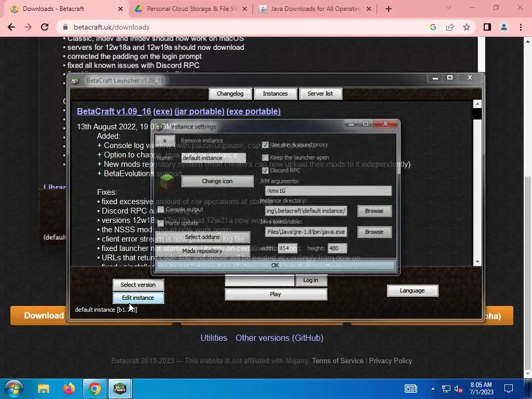Toggle Discord RPC checkbox
Image resolution: width=532 pixels, height=399 pixels.
pyautogui.click(x=265, y=170)
